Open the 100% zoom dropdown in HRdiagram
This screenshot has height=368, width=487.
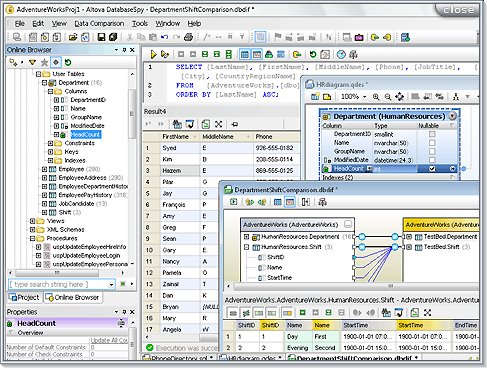[x=364, y=97]
